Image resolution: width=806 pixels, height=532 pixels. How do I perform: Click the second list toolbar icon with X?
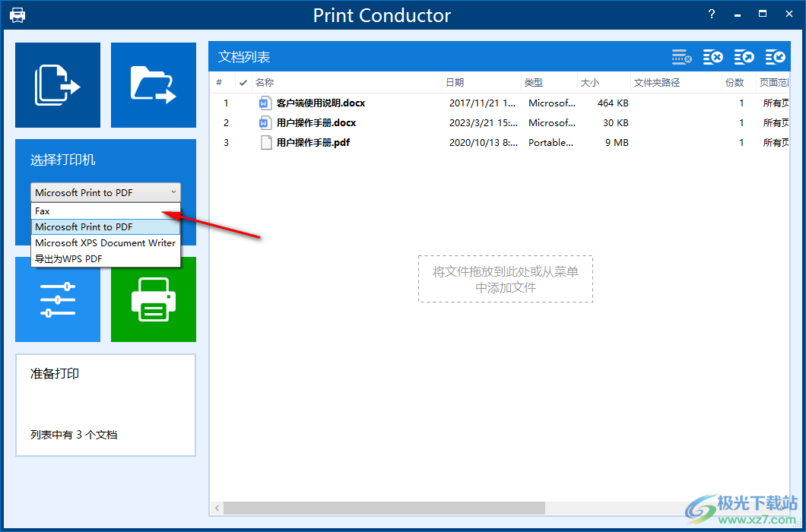(713, 57)
